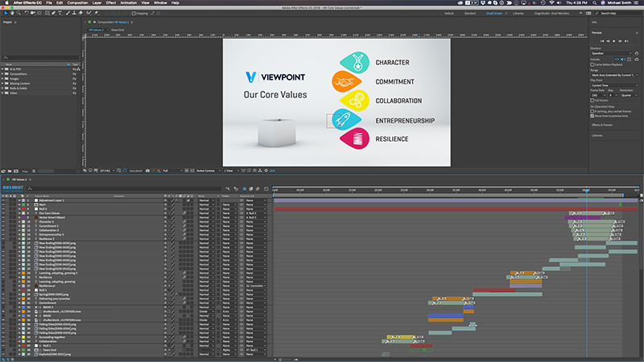The image size is (644, 362).
Task: Uncheck Move time to preview time
Action: (592, 116)
